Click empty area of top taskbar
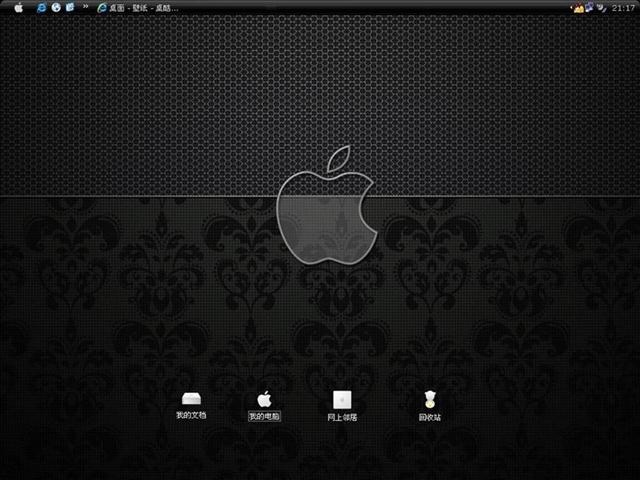 click(367, 7)
